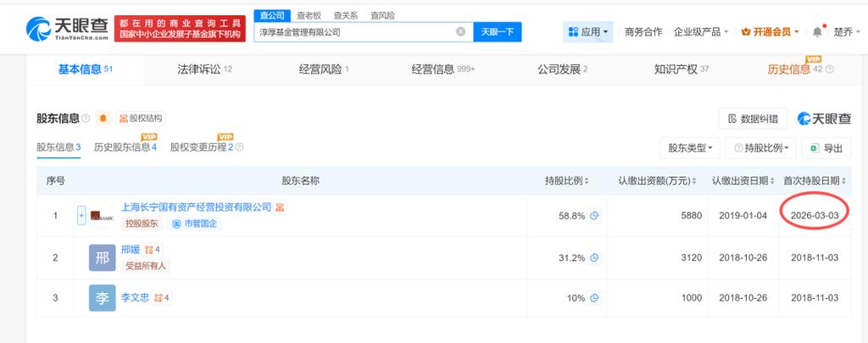Open the shareholder info help question icon
Image resolution: width=868 pixels, height=343 pixels.
coord(86,119)
